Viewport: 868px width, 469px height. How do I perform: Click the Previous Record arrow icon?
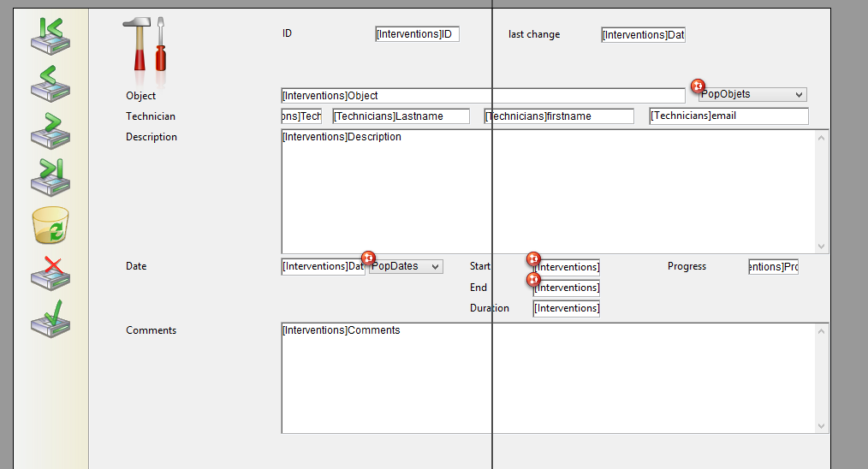point(50,83)
